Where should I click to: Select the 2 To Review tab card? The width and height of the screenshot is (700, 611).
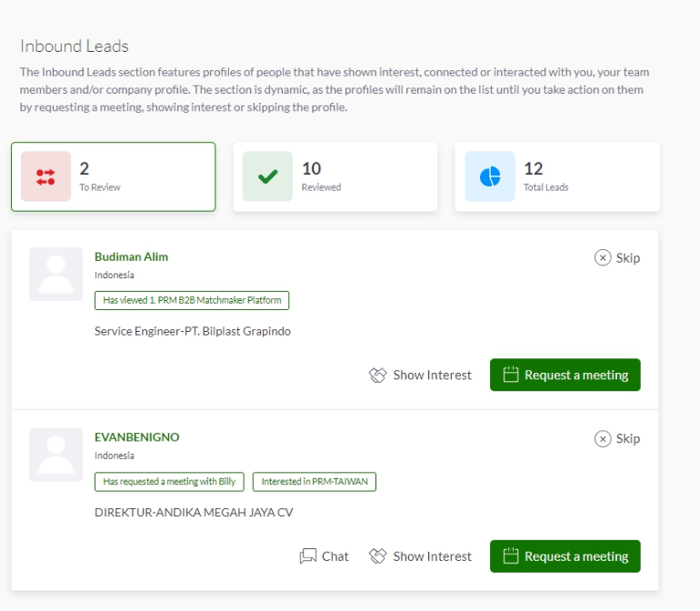point(114,176)
